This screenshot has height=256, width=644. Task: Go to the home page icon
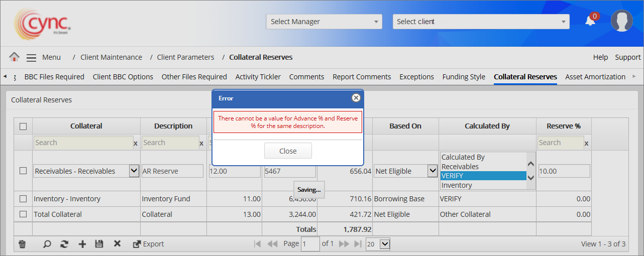pos(14,57)
